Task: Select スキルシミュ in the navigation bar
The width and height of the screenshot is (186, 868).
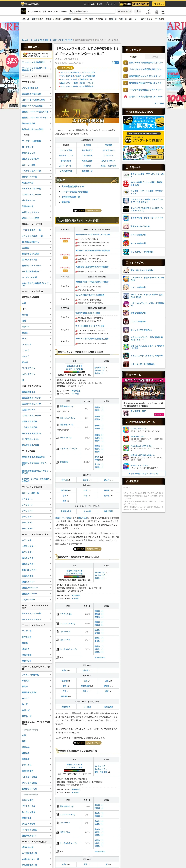Action: [146, 19]
